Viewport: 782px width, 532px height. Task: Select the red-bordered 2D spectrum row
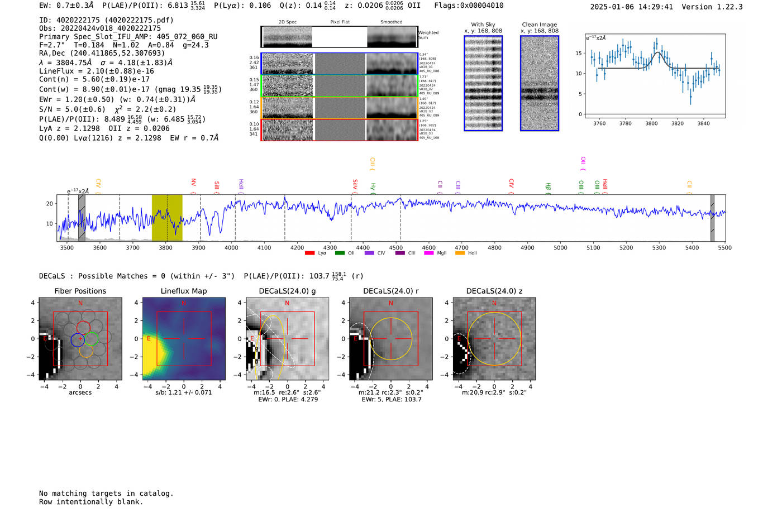[340, 130]
